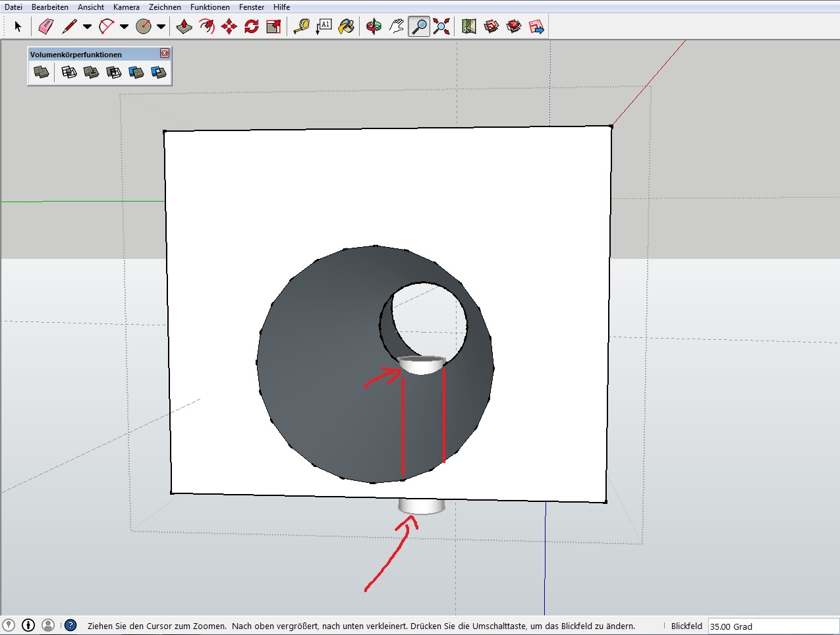Choose the Move tool with red arrows
This screenshot has width=840, height=635.
click(229, 27)
